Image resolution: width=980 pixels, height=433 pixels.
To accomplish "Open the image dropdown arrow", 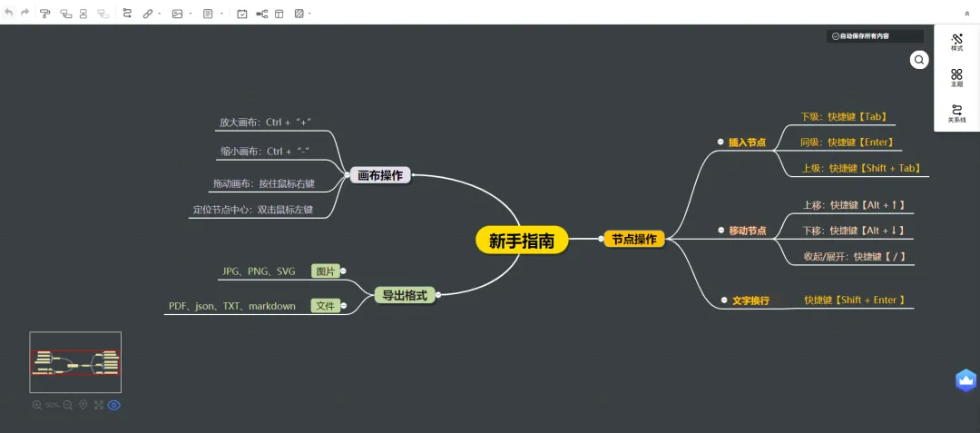I will tap(190, 14).
